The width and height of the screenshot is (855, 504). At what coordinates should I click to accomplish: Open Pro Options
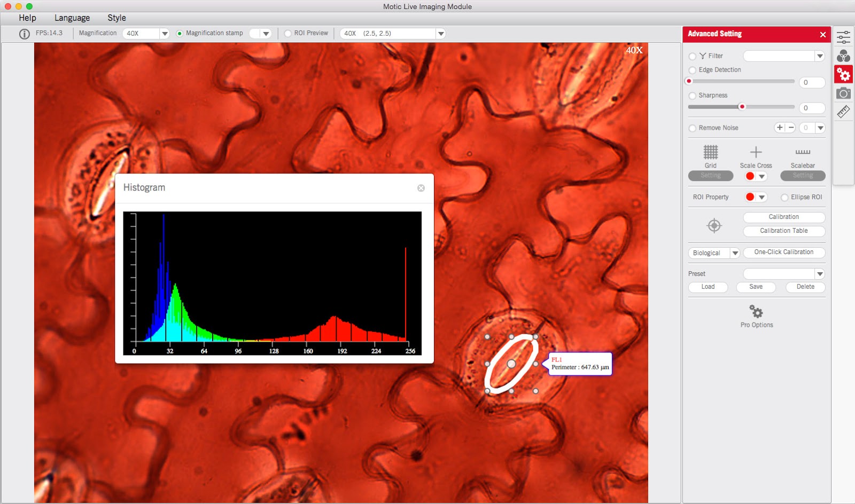(756, 315)
